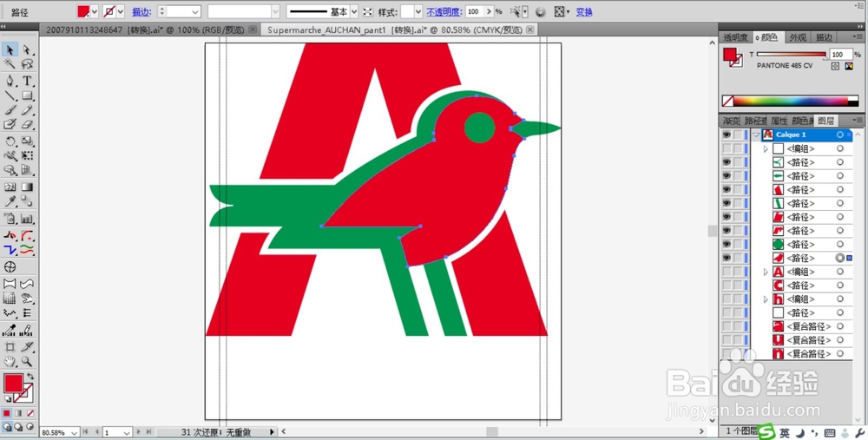Expand the 编组 with 'A' thumbnail
Viewport: 868px width, 440px height.
(x=766, y=272)
